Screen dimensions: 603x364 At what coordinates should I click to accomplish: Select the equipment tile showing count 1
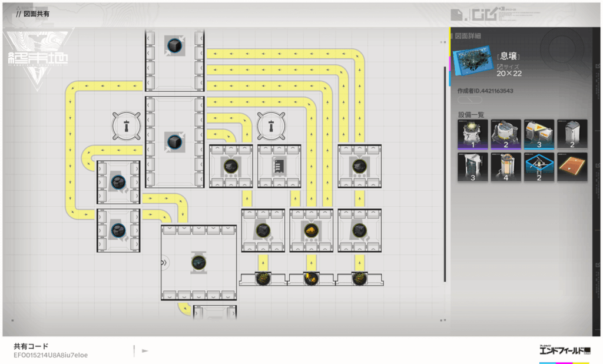click(x=473, y=134)
